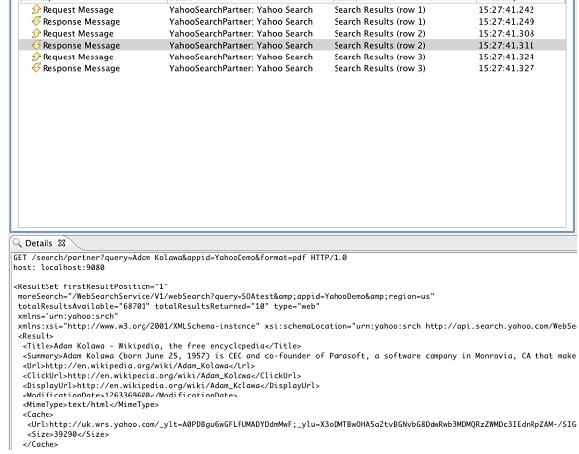The height and width of the screenshot is (454, 579).
Task: Click the YahooSearchPartner cell in the last row
Action: [x=241, y=68]
